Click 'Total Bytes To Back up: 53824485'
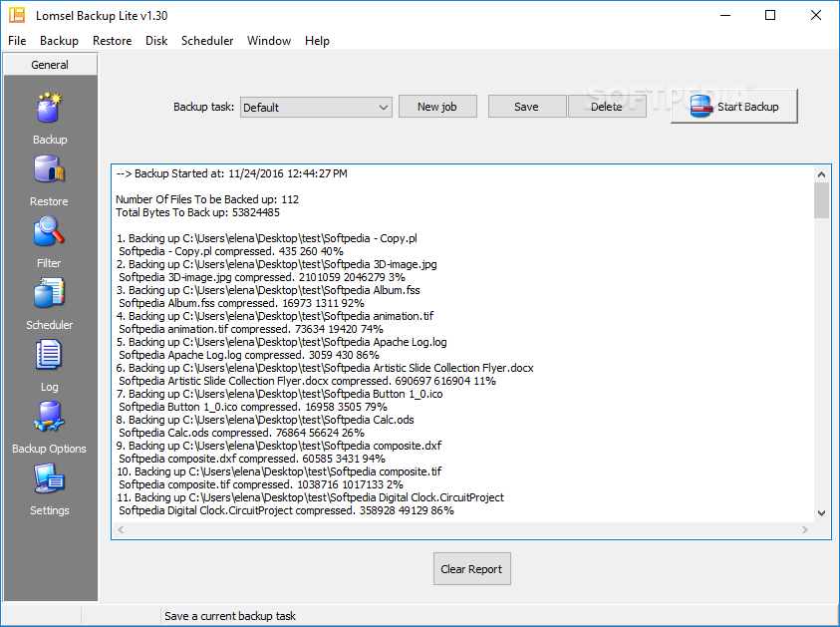The width and height of the screenshot is (840, 627). [x=197, y=212]
